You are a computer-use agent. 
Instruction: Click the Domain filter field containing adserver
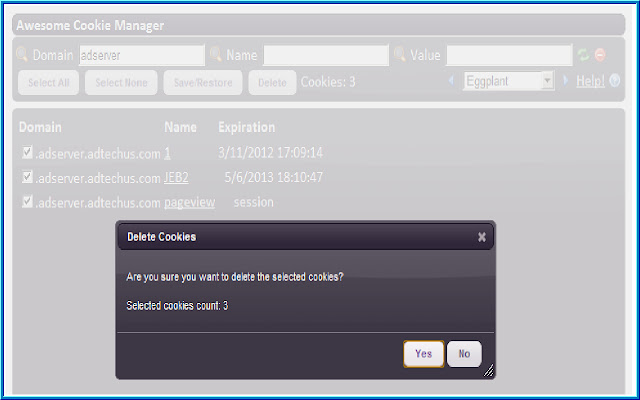coord(142,55)
